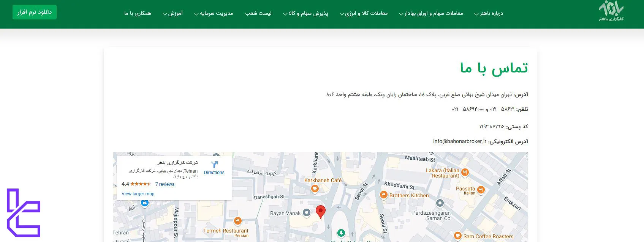Image resolution: width=644 pixels, height=242 pixels.
Task: Click the شرکت کارگزاری باهنر map card title
Action: (177, 163)
